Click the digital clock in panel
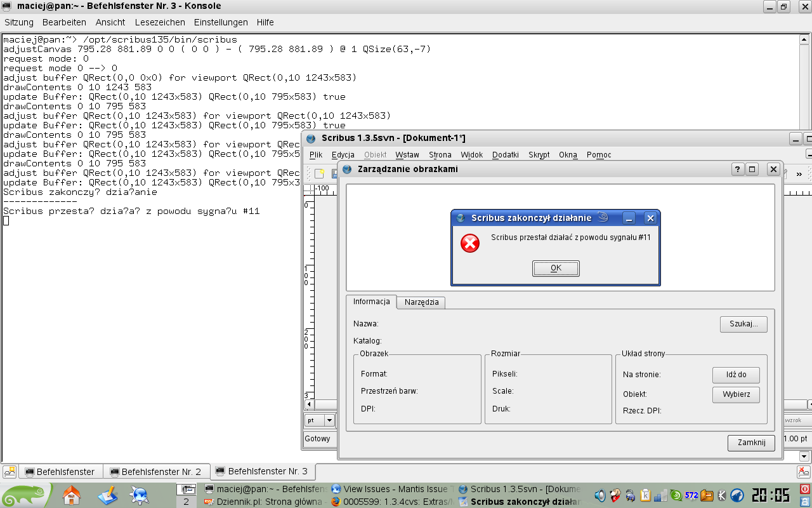812x508 pixels. (770, 495)
